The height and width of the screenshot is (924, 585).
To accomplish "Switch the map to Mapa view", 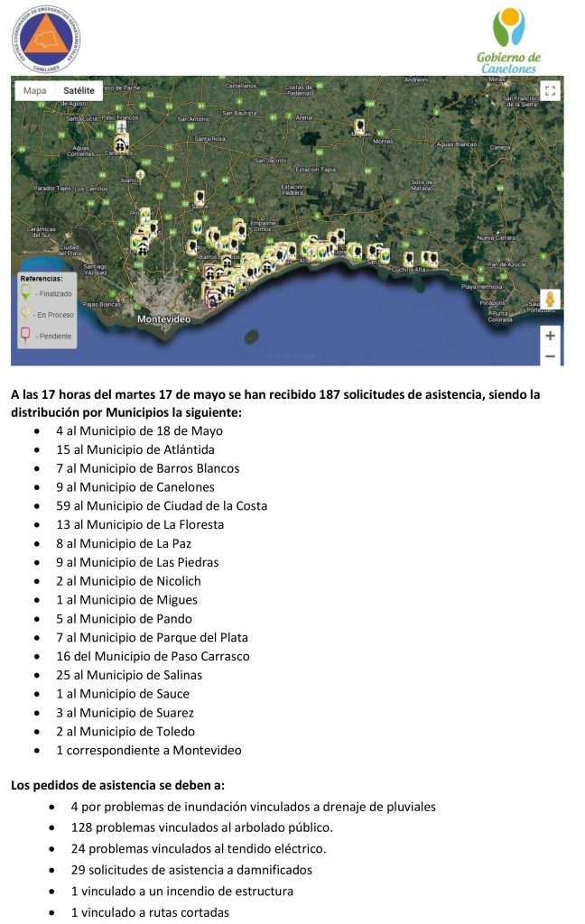I will (35, 90).
